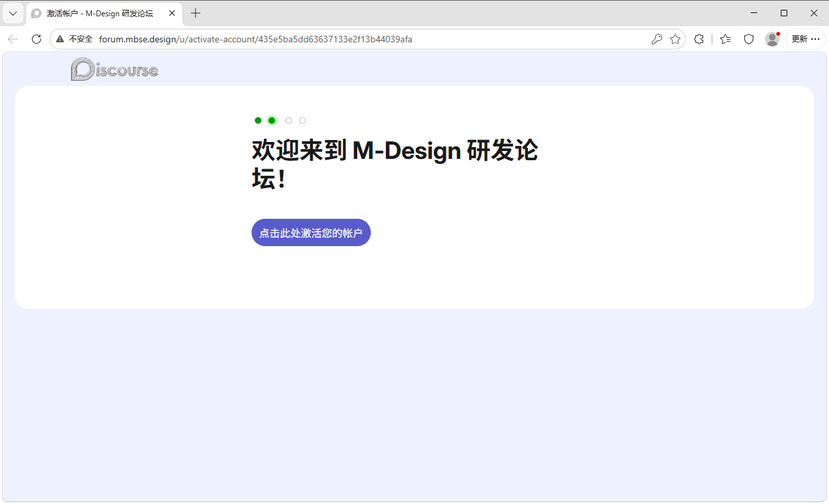Select the third empty progress dot

click(x=289, y=120)
